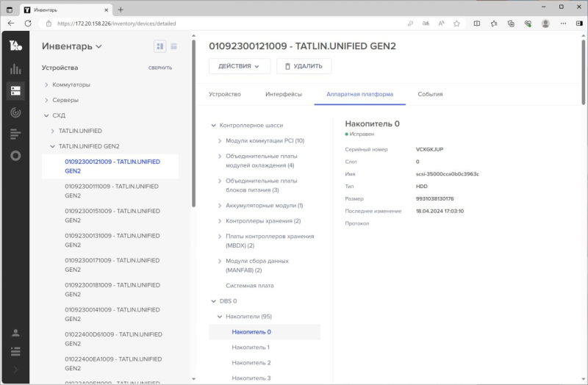Open the settings list icon in sidebar
This screenshot has width=588, height=385.
point(15,351)
